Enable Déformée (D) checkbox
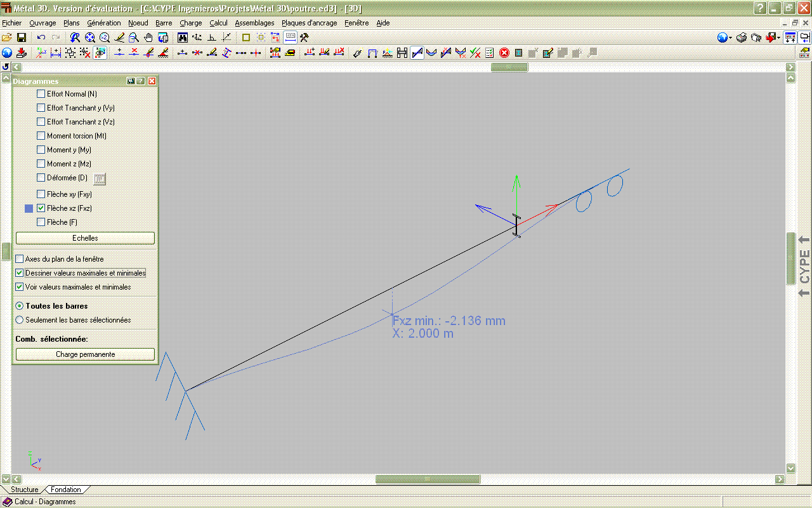This screenshot has height=508, width=812. point(41,178)
